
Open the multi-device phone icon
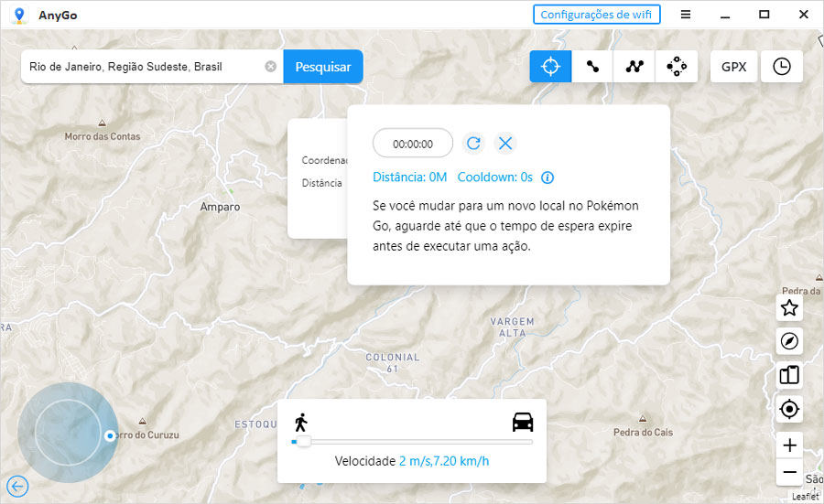pyautogui.click(x=789, y=375)
